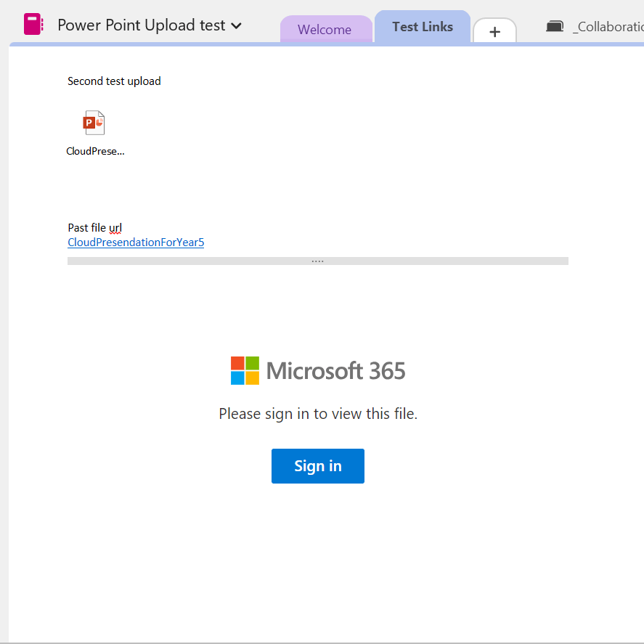Open the CloudPresendationForYear5 hyperlink

point(136,242)
